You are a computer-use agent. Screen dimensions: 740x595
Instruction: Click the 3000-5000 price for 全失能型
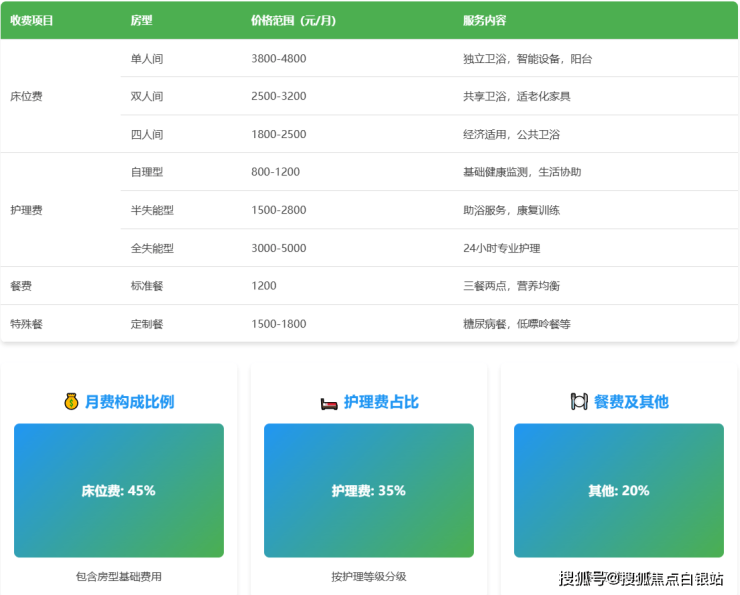point(279,248)
